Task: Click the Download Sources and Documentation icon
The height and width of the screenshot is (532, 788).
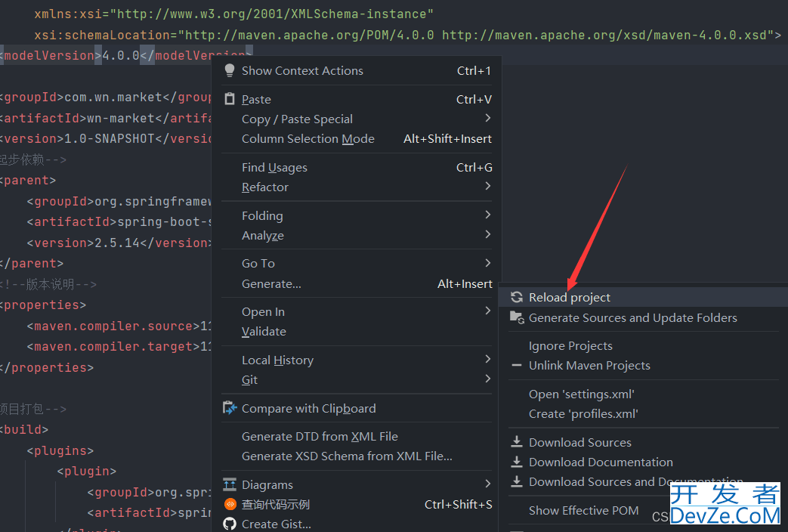Action: (517, 481)
